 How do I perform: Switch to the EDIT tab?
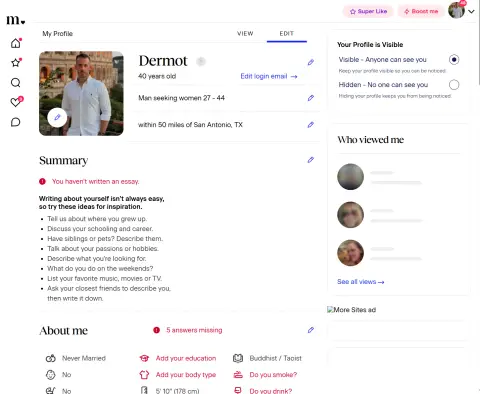click(287, 34)
